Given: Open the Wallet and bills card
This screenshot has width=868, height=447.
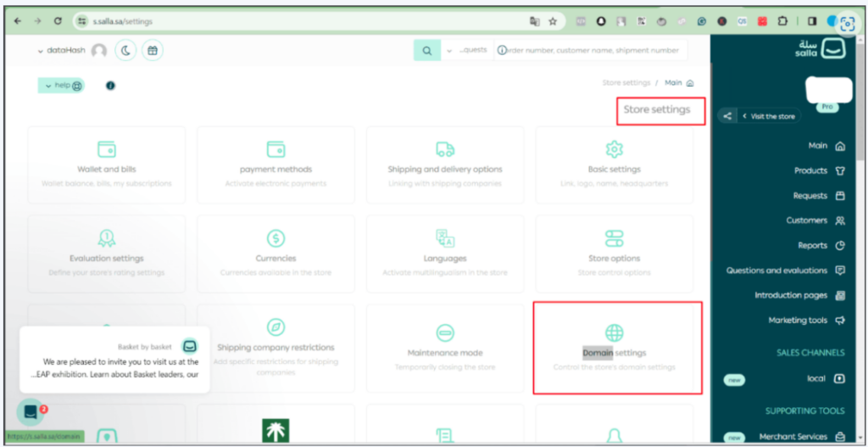Looking at the screenshot, I should point(107,165).
